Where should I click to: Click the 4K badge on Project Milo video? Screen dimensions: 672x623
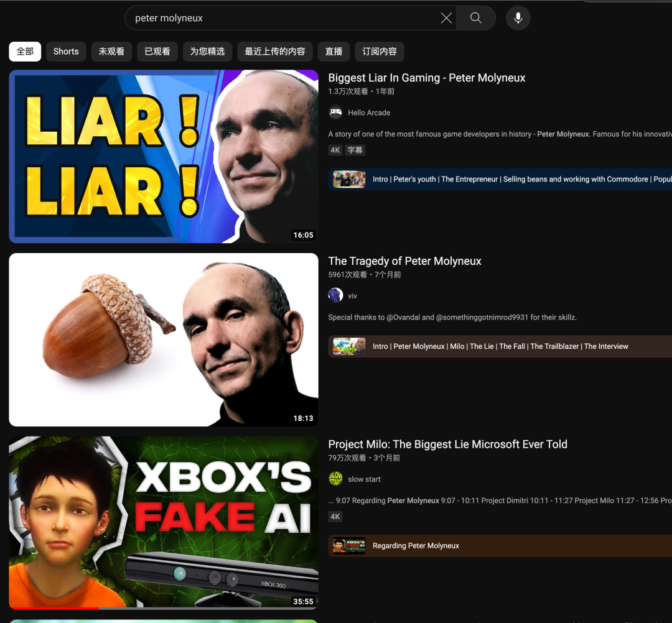pos(335,517)
